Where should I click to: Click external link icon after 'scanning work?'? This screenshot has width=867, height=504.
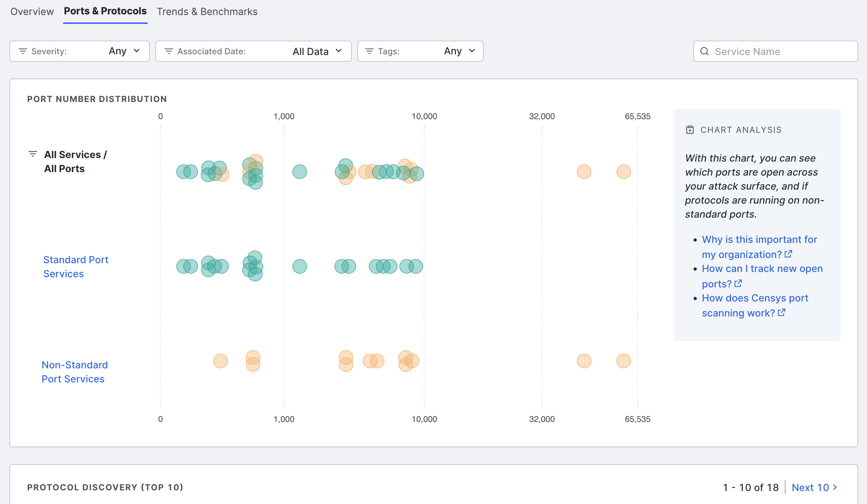pos(781,313)
